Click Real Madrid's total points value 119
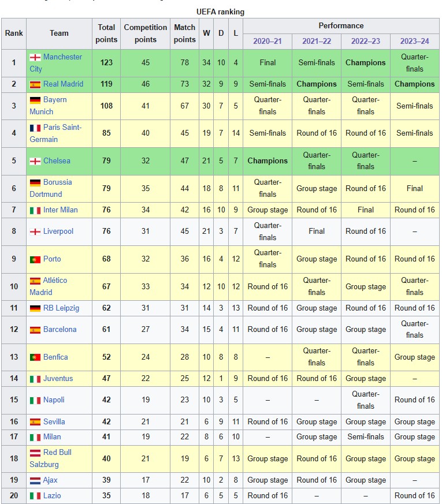Screen dimensions: 442x504 tap(106, 84)
